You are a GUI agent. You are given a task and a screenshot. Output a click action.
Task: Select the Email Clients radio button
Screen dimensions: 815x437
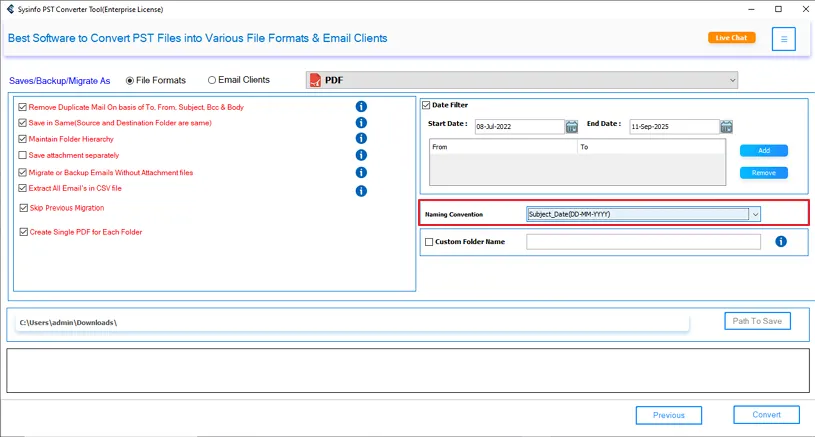[212, 80]
